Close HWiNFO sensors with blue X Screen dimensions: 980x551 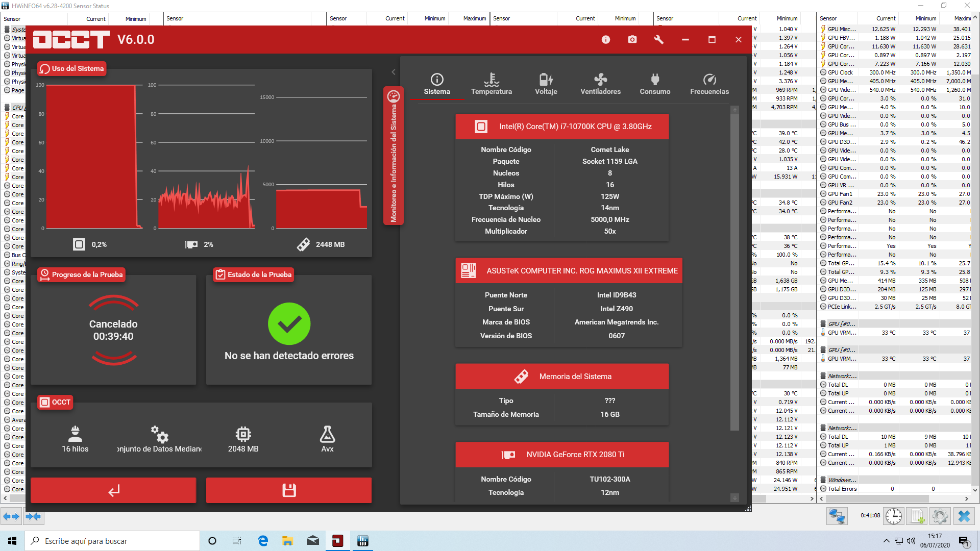pyautogui.click(x=964, y=516)
